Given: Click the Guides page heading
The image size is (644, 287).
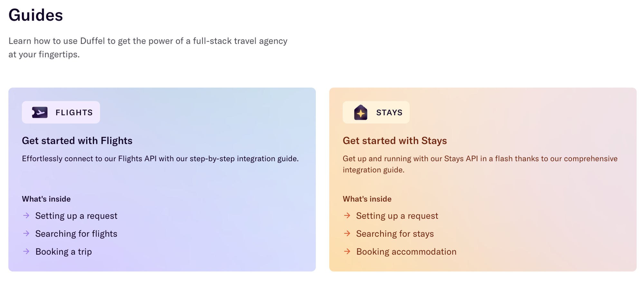Looking at the screenshot, I should (36, 15).
